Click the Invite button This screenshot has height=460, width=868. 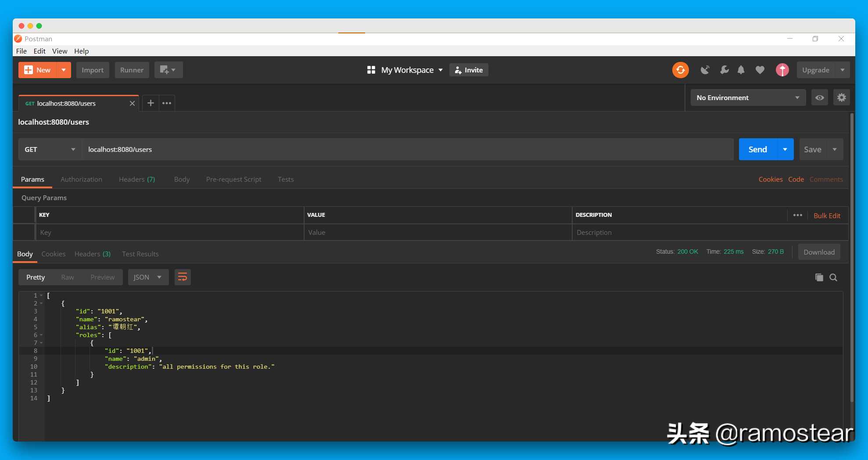click(469, 70)
